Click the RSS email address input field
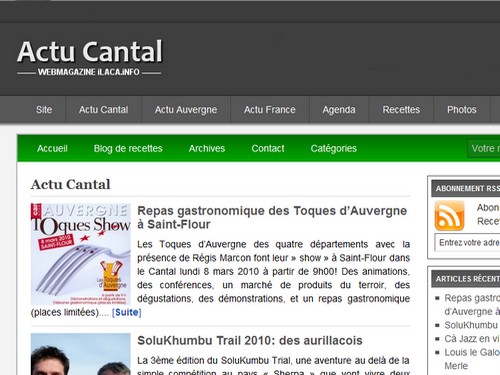This screenshot has height=375, width=500. pyautogui.click(x=467, y=242)
